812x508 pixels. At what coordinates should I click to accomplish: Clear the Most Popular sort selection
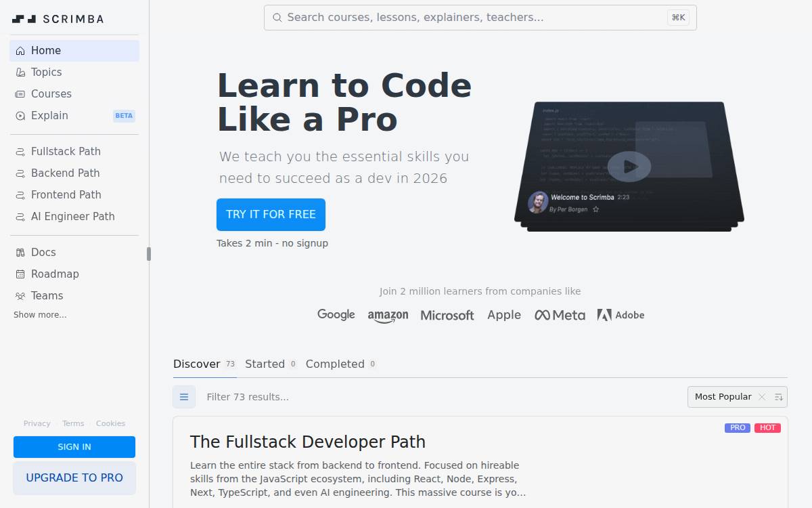click(x=762, y=397)
